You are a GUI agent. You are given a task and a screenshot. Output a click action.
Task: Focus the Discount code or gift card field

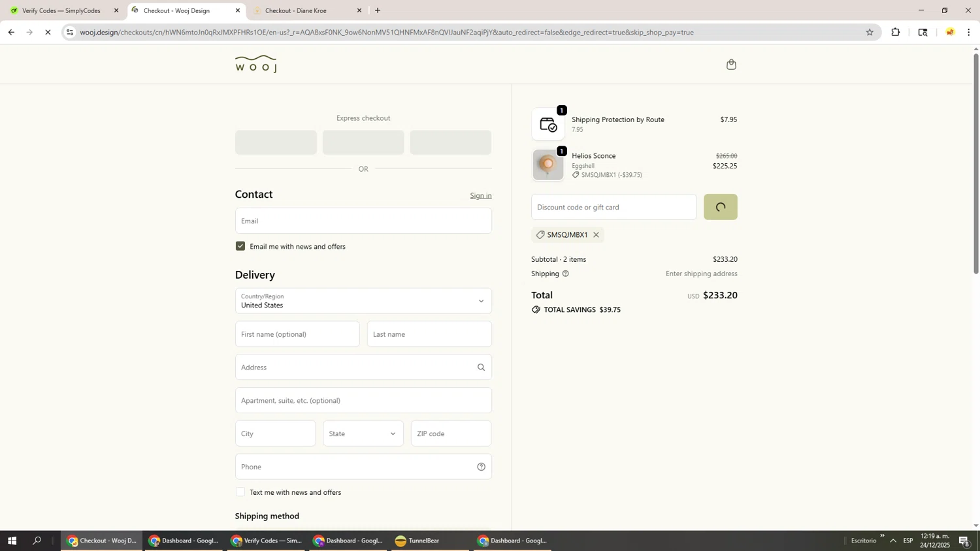613,207
